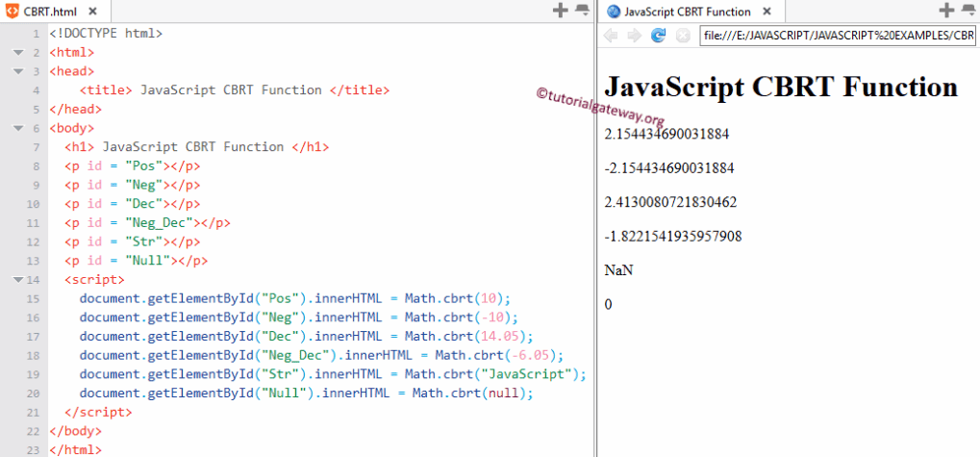The width and height of the screenshot is (980, 457).
Task: Click the "Null" paragraph id line 13
Action: pyautogui.click(x=136, y=261)
